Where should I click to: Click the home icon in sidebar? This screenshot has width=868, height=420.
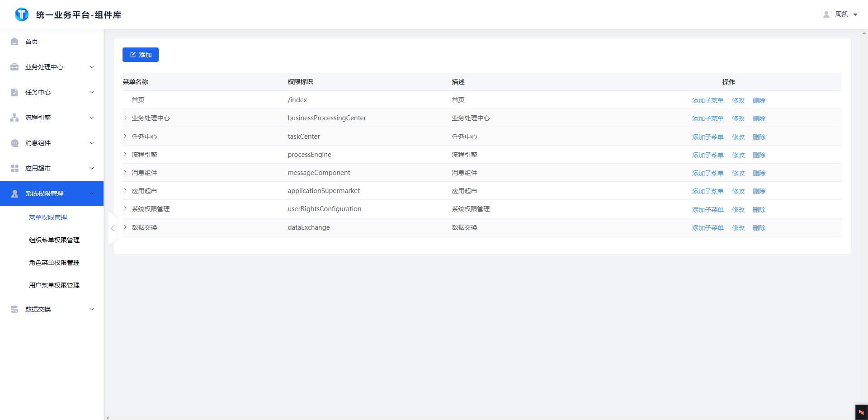coord(14,42)
